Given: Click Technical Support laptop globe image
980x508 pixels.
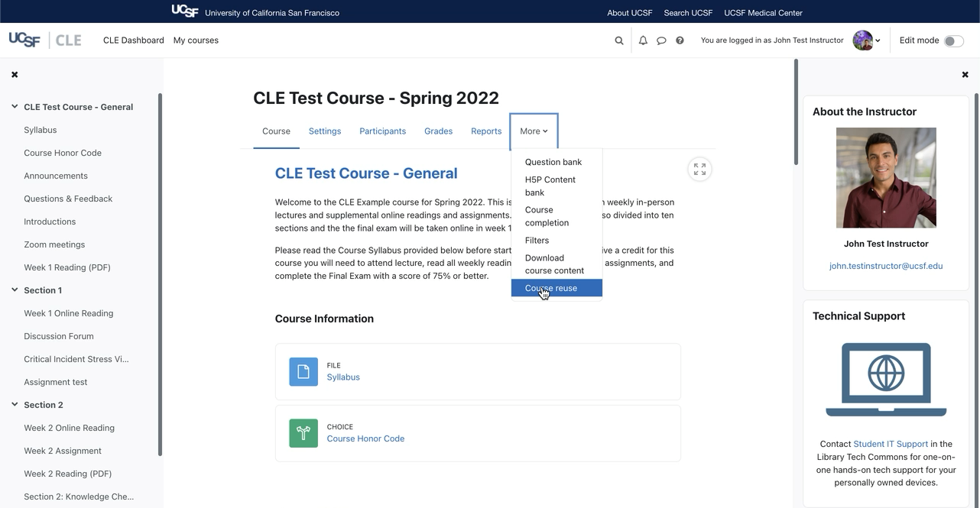Looking at the screenshot, I should click(x=886, y=380).
